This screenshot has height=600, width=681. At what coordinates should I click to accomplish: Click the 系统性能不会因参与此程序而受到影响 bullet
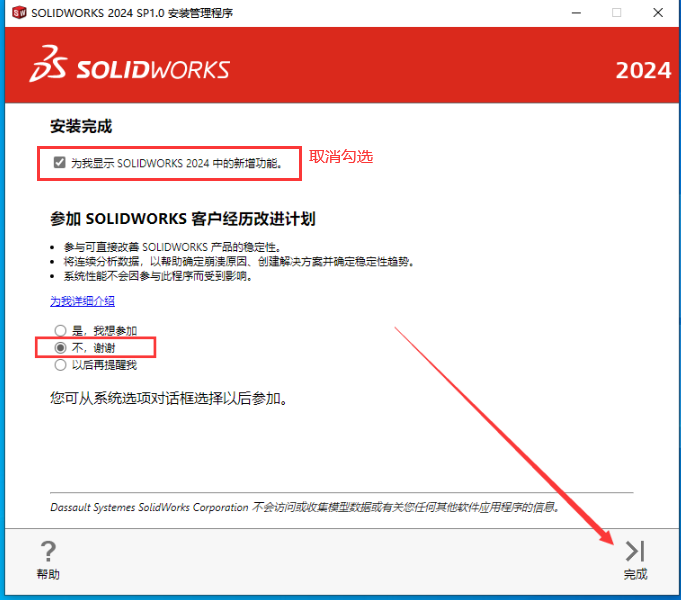tap(158, 276)
